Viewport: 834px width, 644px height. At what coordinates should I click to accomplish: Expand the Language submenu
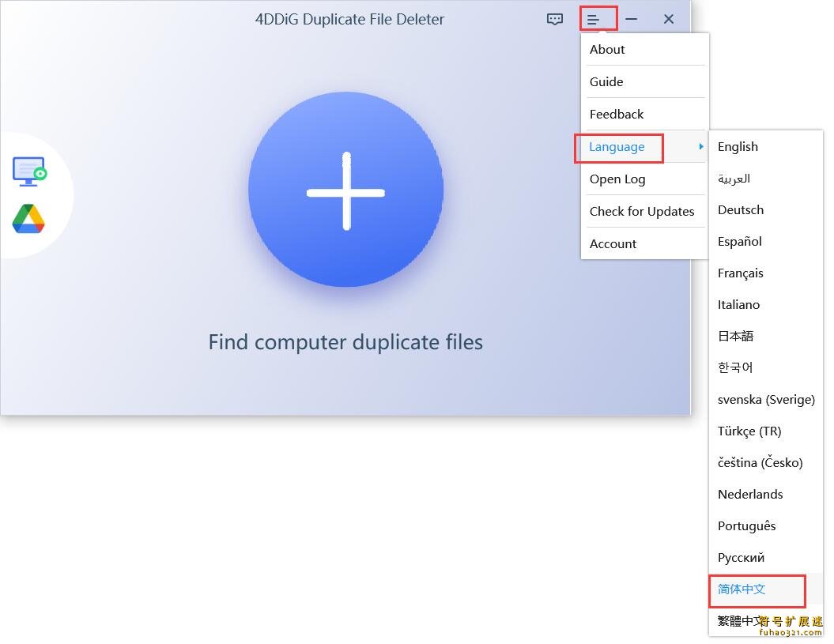(x=644, y=147)
